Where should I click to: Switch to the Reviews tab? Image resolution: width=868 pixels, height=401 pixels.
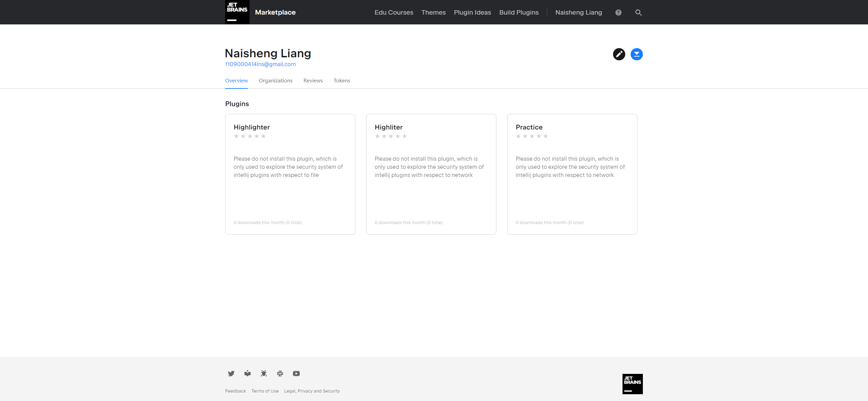(313, 81)
